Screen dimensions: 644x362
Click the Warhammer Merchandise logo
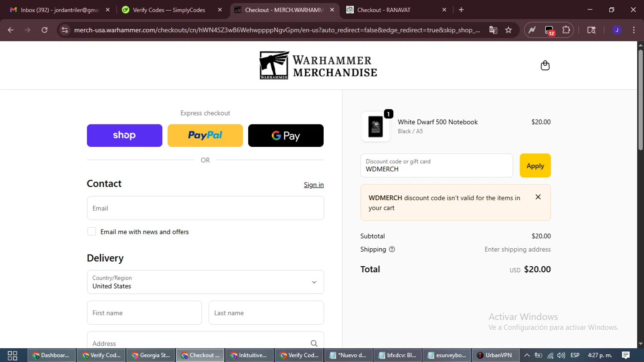[x=318, y=65]
